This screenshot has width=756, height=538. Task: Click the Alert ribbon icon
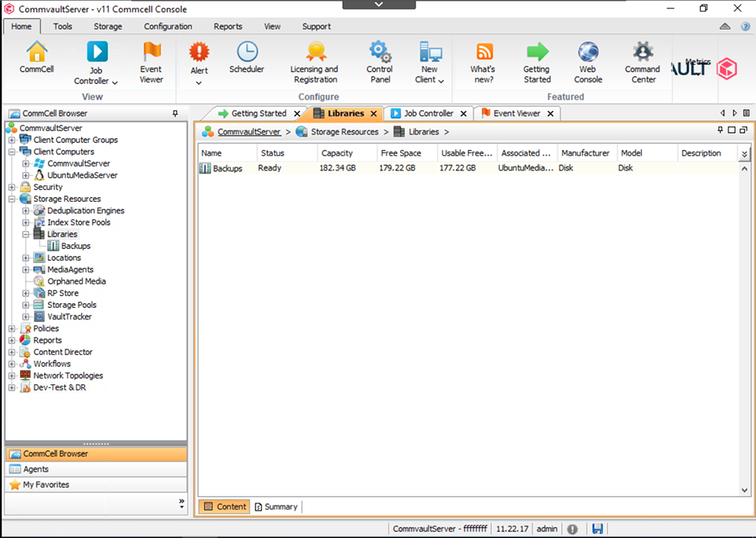(x=199, y=52)
